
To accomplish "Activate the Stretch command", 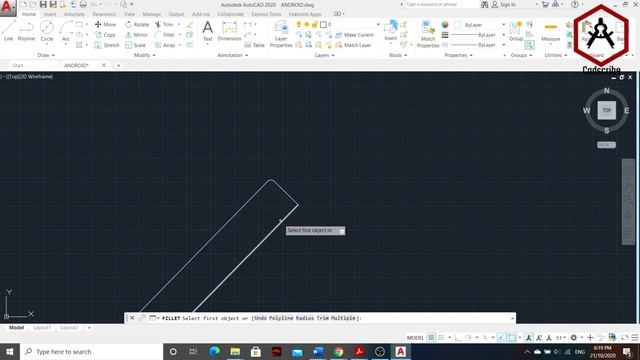I will [x=107, y=45].
